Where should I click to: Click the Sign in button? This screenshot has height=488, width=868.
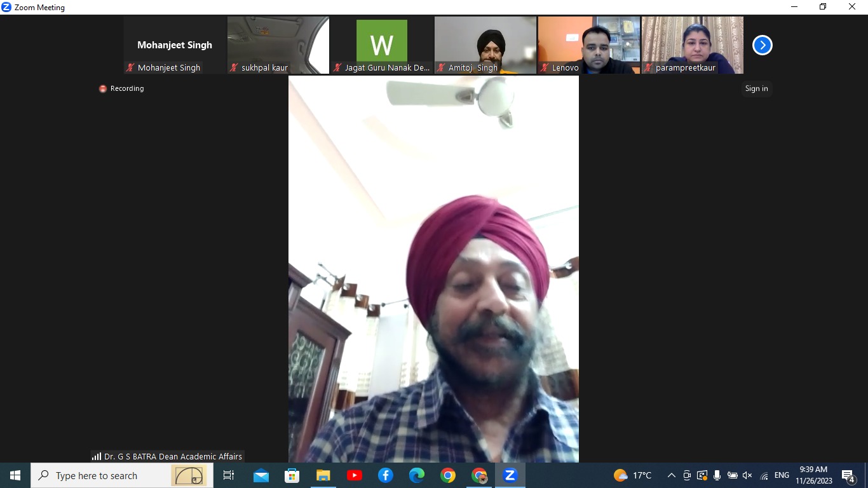point(756,88)
